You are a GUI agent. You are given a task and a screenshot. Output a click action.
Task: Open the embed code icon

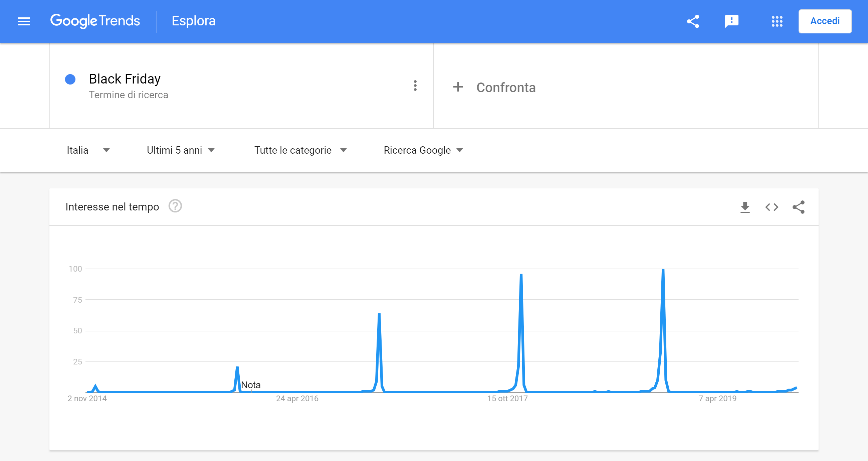click(772, 207)
